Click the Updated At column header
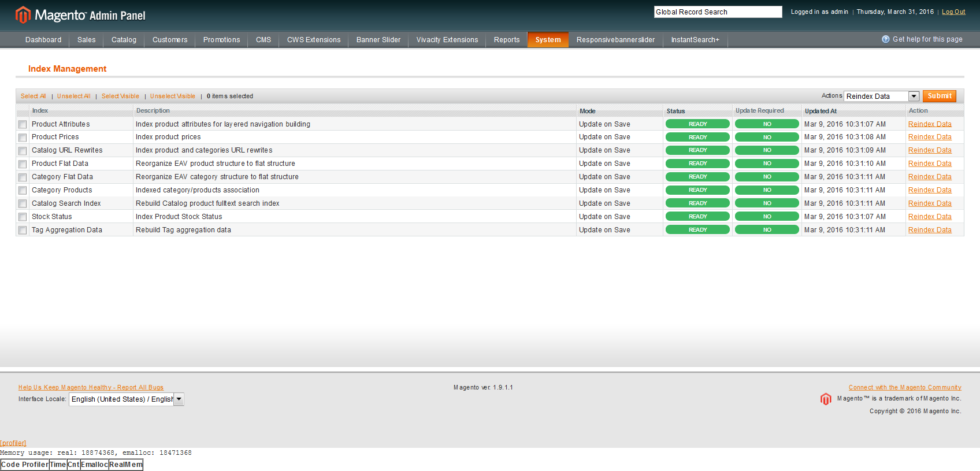The width and height of the screenshot is (980, 471). click(821, 111)
